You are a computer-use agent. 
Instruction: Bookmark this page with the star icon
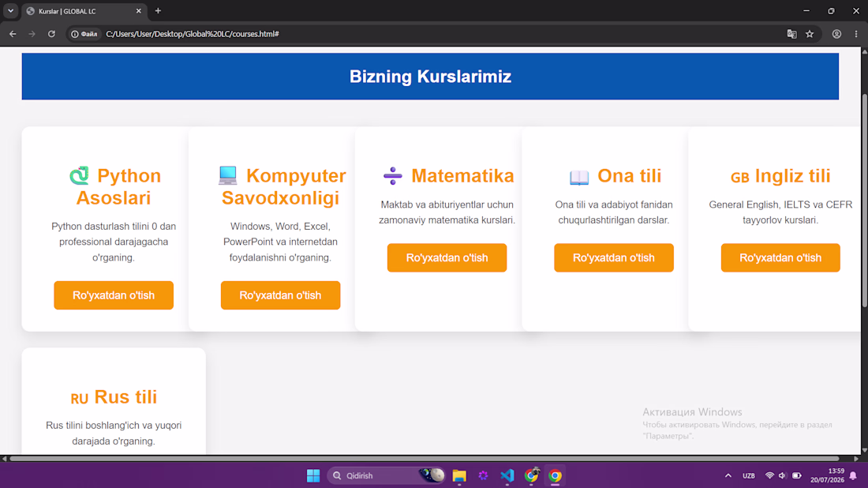tap(810, 34)
